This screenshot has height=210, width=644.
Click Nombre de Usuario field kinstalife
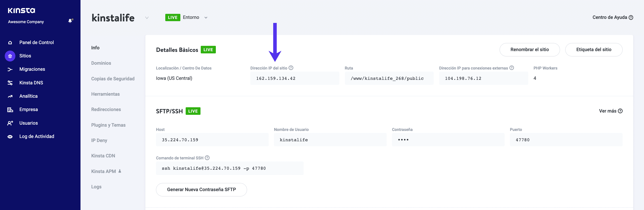point(330,140)
